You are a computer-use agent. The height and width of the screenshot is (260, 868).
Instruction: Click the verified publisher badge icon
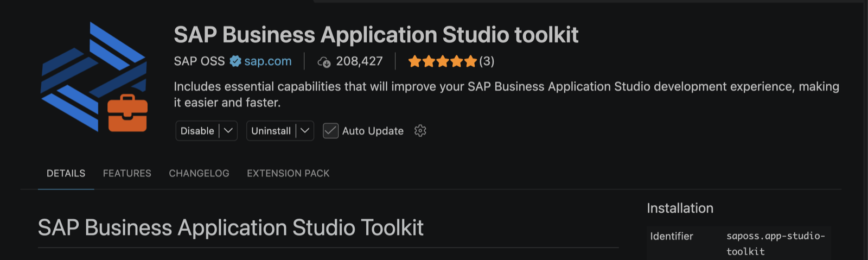pos(235,61)
